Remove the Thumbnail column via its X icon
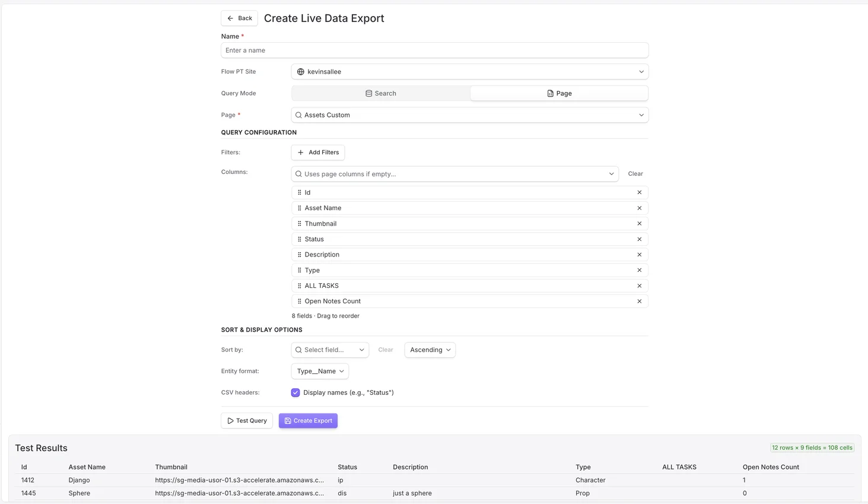Screen dimensions: 868x504 pos(639,223)
